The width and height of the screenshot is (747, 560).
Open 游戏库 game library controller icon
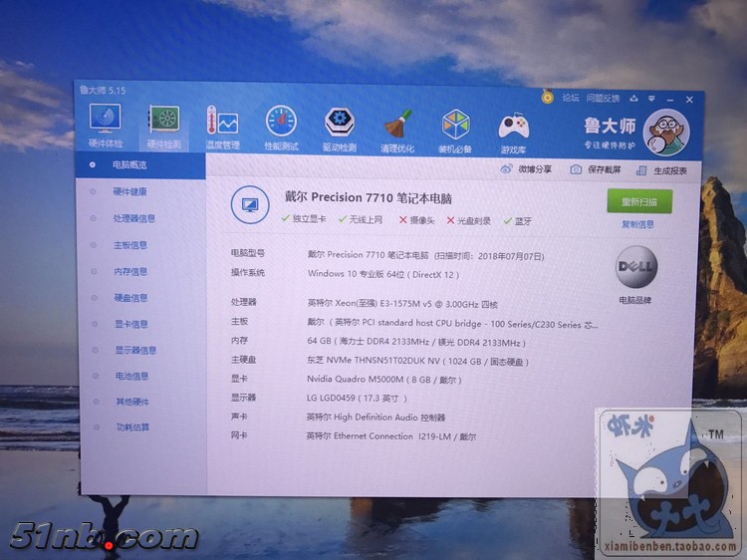(513, 133)
